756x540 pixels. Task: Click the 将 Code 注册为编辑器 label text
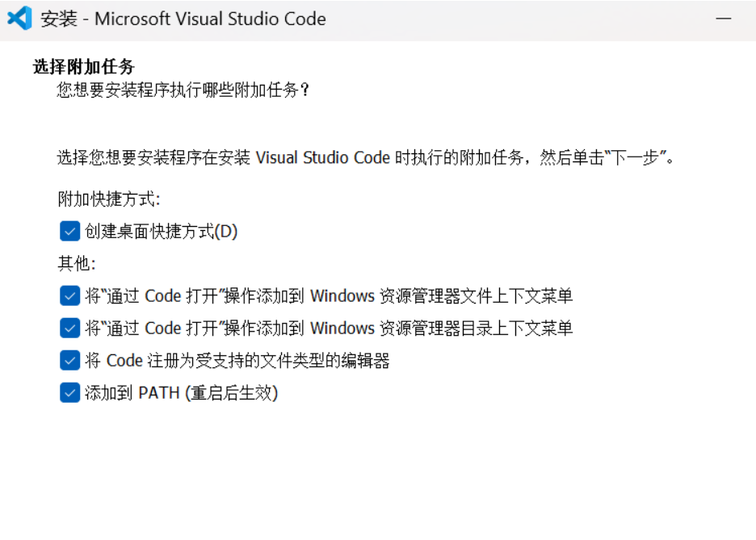[237, 361]
